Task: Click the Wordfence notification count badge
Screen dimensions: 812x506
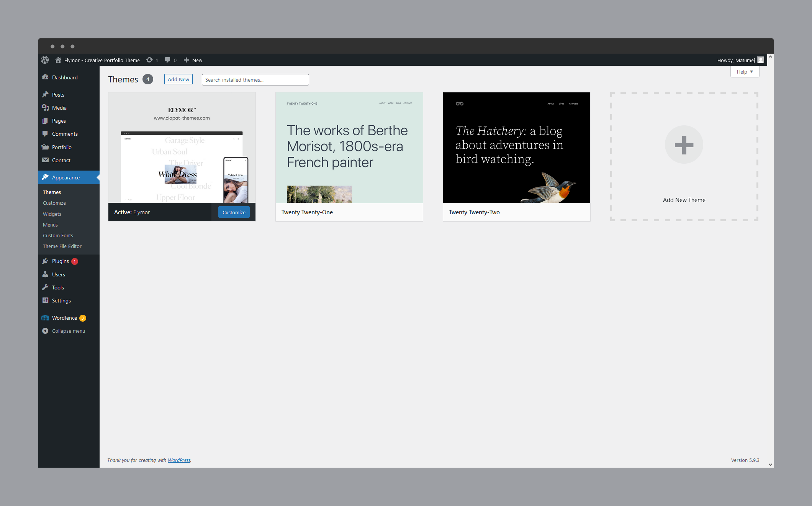Action: pos(83,318)
